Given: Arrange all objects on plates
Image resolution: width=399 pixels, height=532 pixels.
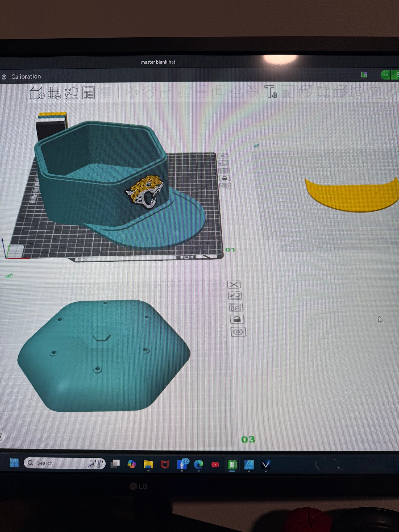Looking at the screenshot, I should (x=88, y=93).
